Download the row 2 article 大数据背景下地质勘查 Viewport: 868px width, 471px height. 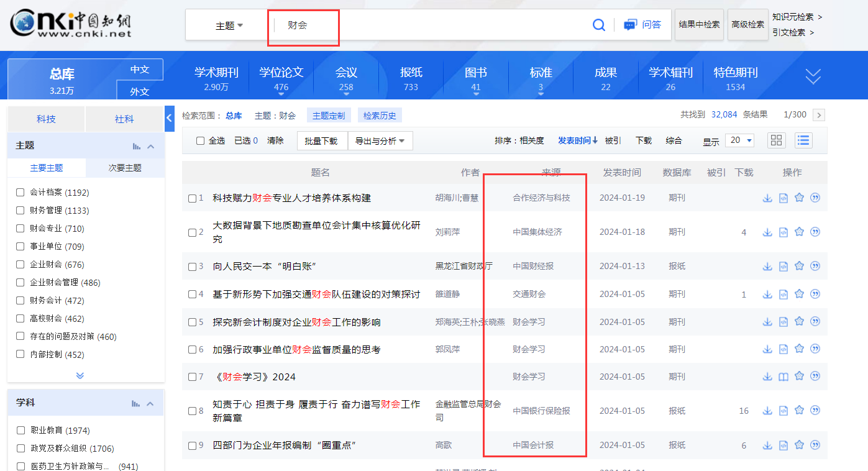(767, 232)
